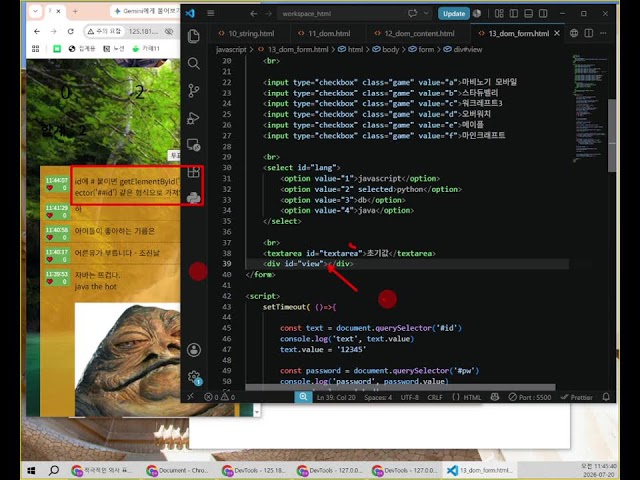The image size is (640, 480).
Task: Click the magnifier icon in status bar
Action: coord(303,397)
